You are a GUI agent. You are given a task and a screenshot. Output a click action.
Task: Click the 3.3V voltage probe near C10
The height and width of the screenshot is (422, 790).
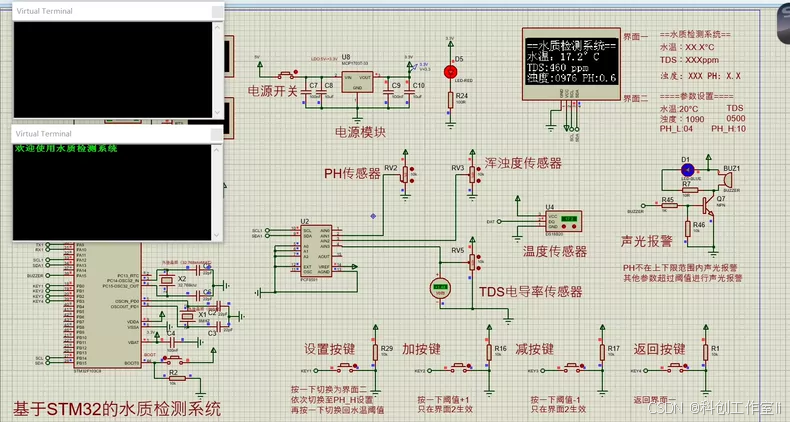417,66
